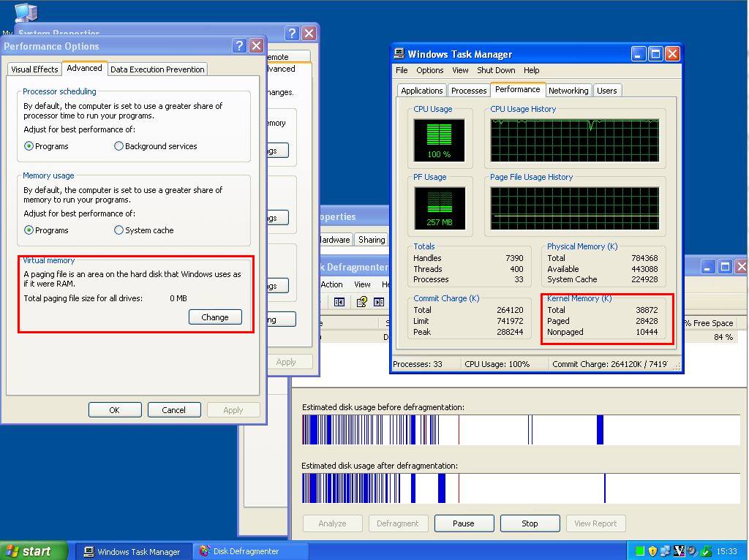
Task: Switch to the Users tab
Action: [606, 91]
